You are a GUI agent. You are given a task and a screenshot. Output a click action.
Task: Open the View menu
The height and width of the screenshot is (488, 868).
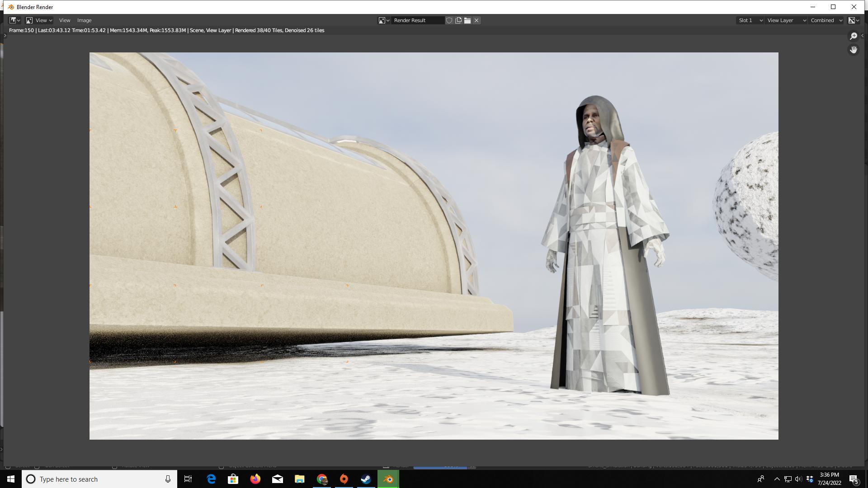tap(65, 20)
